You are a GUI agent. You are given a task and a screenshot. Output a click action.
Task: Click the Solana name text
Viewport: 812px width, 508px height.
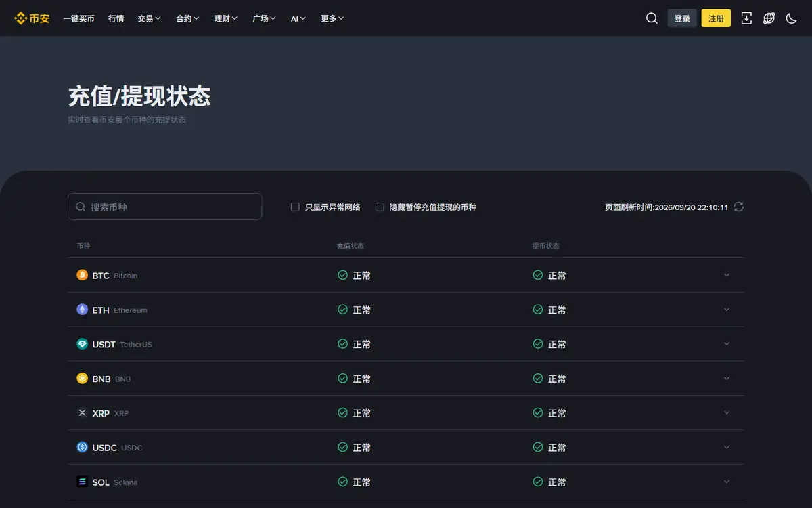pos(125,482)
